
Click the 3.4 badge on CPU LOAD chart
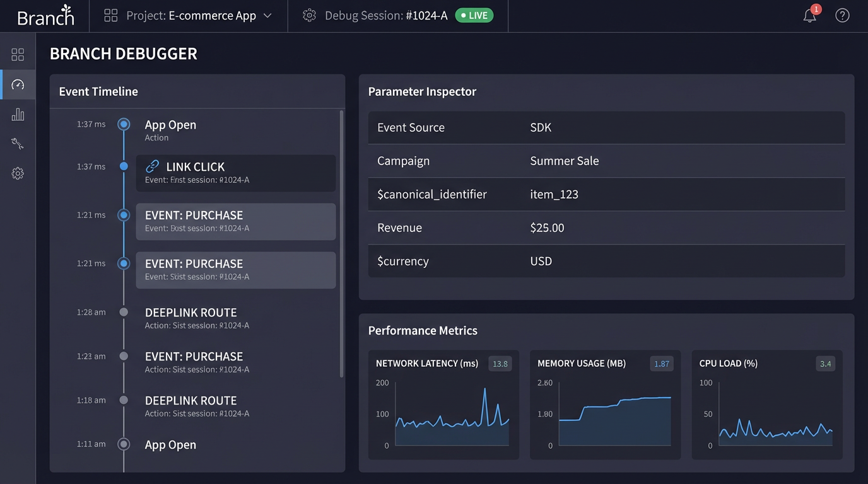point(826,364)
